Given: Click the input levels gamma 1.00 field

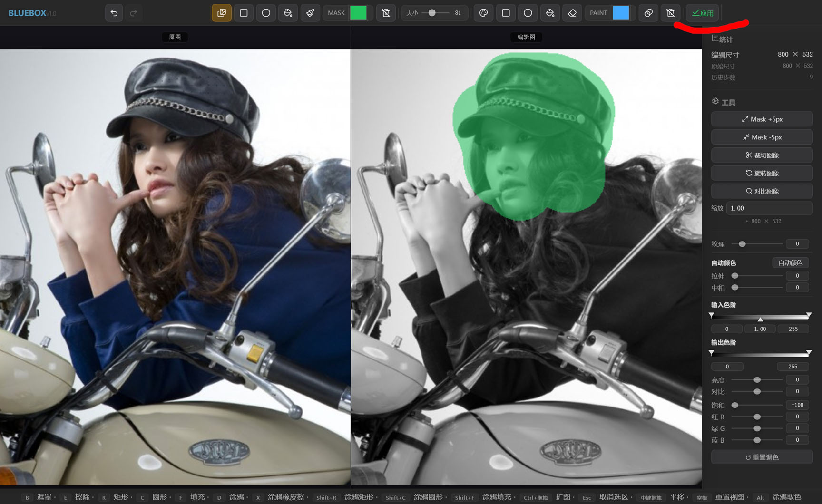Looking at the screenshot, I should tap(760, 329).
